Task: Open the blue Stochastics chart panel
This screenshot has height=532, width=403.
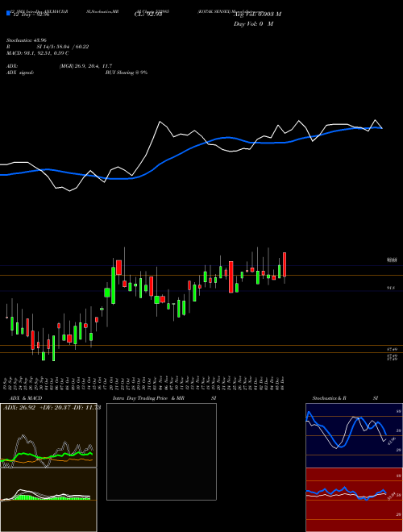Action: 354,435
